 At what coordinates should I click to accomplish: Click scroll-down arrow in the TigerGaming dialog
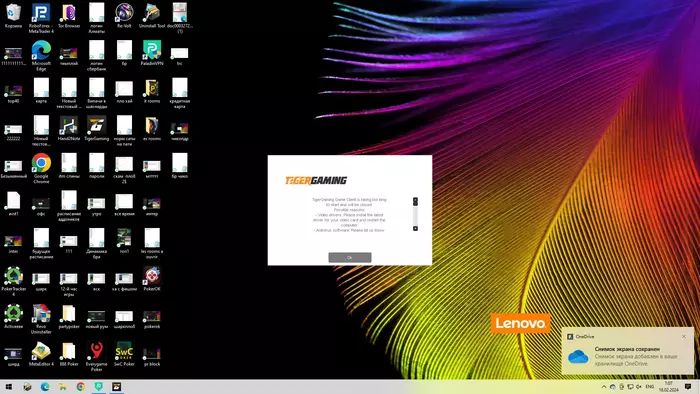415,228
